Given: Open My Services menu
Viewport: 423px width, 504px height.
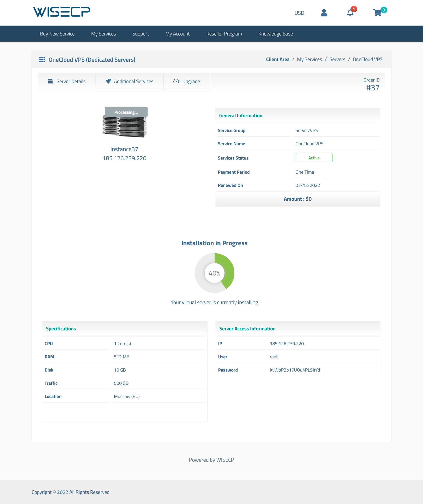Looking at the screenshot, I should [103, 34].
